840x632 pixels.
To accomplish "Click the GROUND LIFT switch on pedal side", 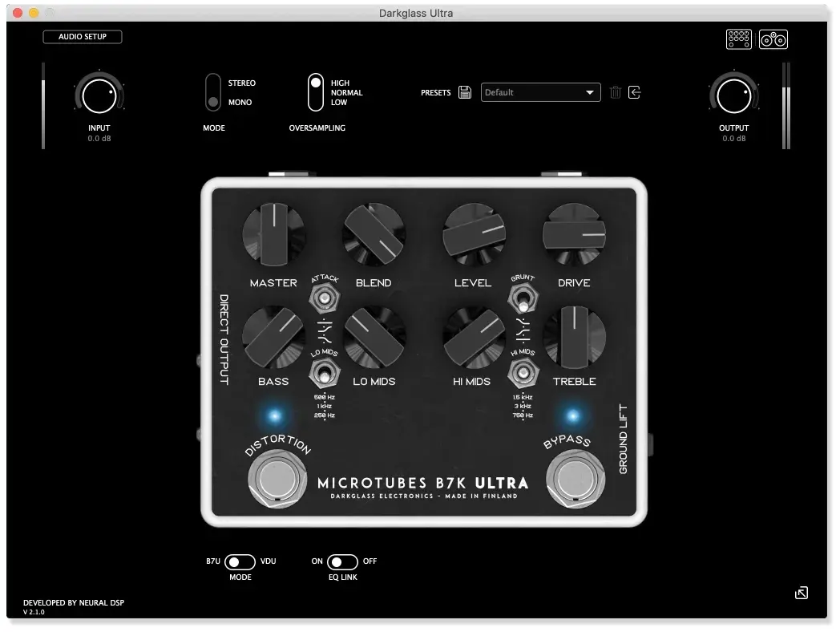I will 650,444.
